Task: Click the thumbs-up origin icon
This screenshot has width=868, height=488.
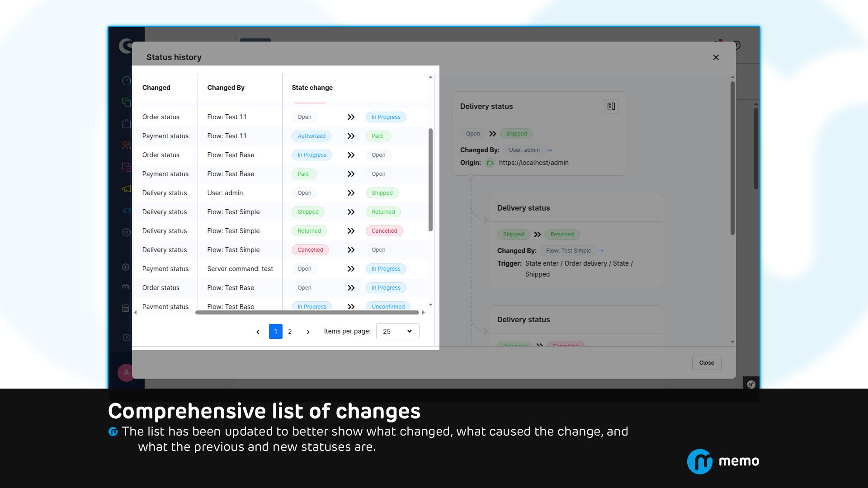Action: [490, 163]
